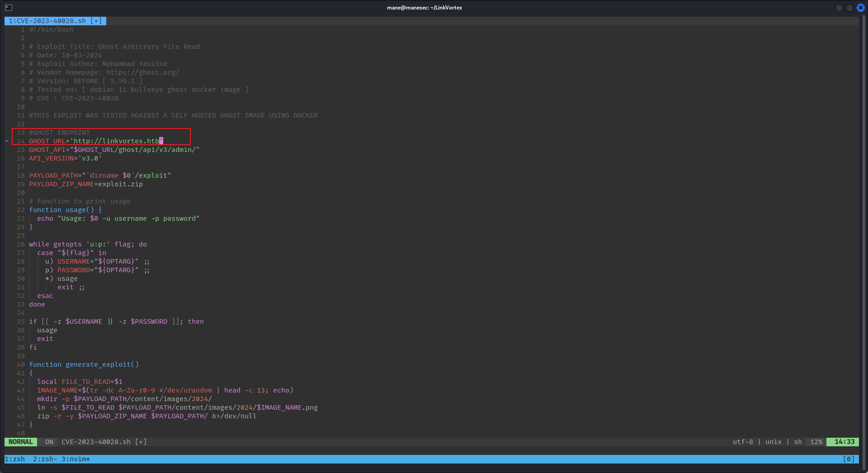Click the fi keyword on line 38
This screenshot has width=868, height=473.
pyautogui.click(x=33, y=347)
